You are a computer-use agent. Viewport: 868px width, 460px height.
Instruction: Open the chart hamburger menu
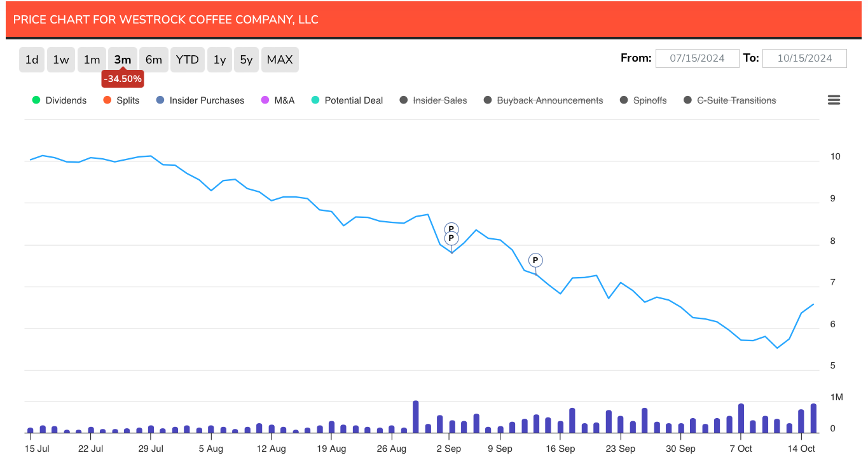(x=834, y=100)
